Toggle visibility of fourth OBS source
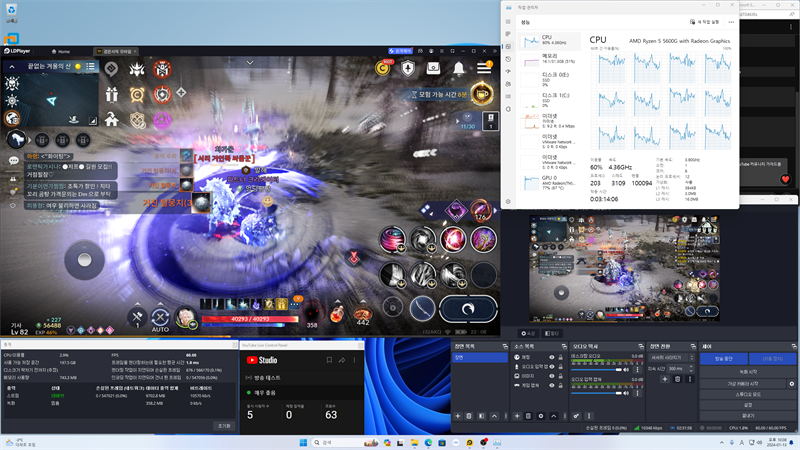800x450 pixels. pos(552,385)
